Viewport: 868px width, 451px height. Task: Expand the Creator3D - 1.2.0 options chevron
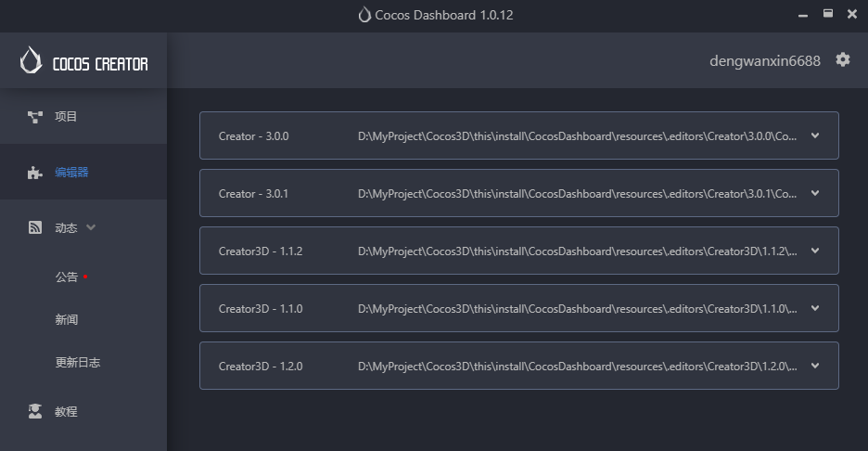click(815, 366)
